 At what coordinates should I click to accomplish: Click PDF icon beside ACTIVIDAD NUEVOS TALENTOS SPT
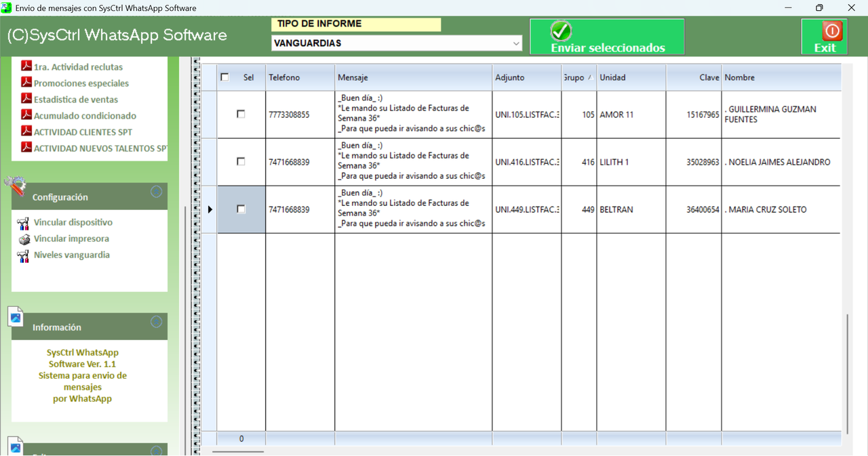tap(26, 148)
